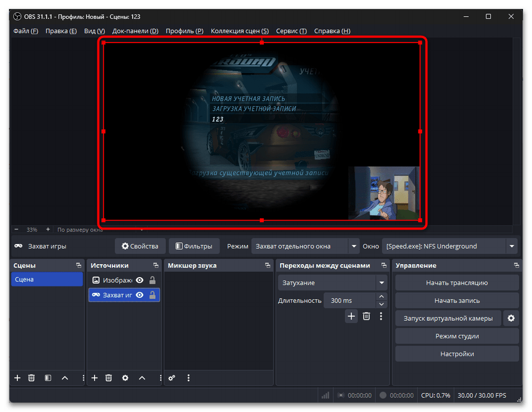Add a configurable transition plus icon
Screen dimensions: 532x412
point(352,316)
